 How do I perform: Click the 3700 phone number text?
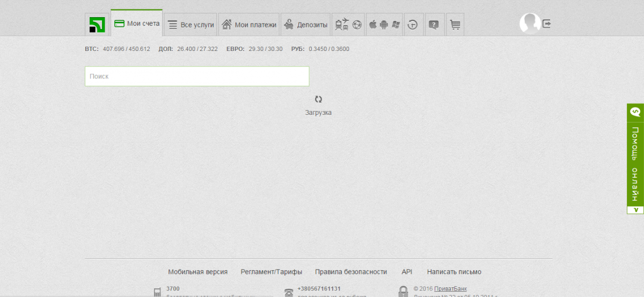pyautogui.click(x=173, y=288)
